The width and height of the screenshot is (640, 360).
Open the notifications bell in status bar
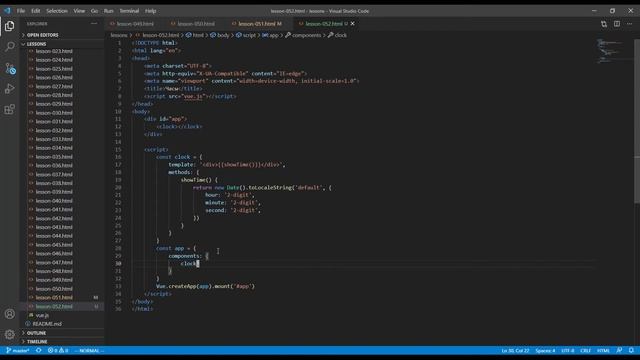631,351
